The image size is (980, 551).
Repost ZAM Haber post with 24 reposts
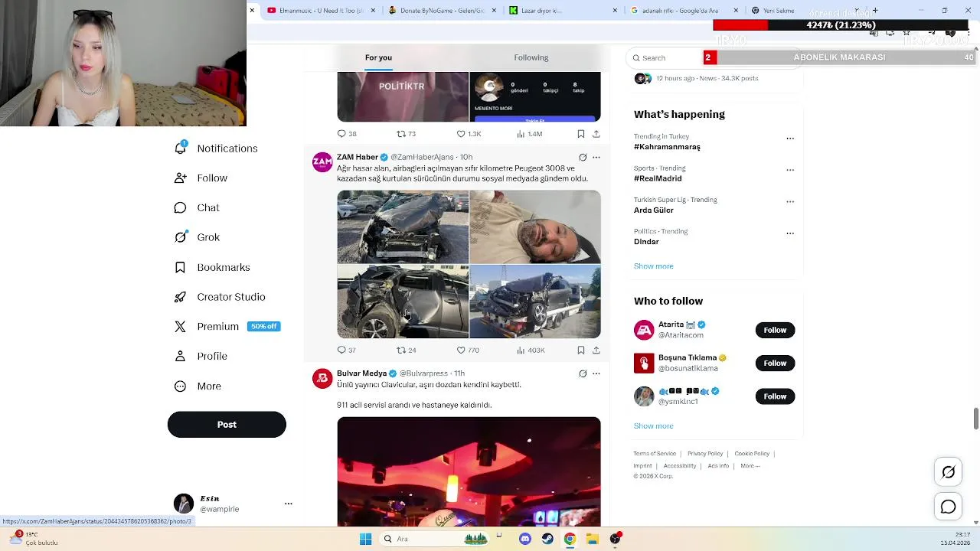[x=400, y=350]
